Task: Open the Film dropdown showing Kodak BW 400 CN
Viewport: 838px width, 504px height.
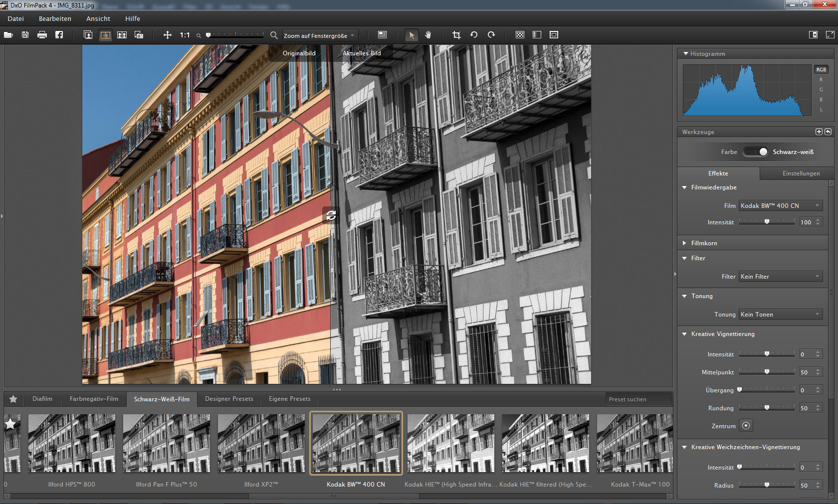Action: 780,206
